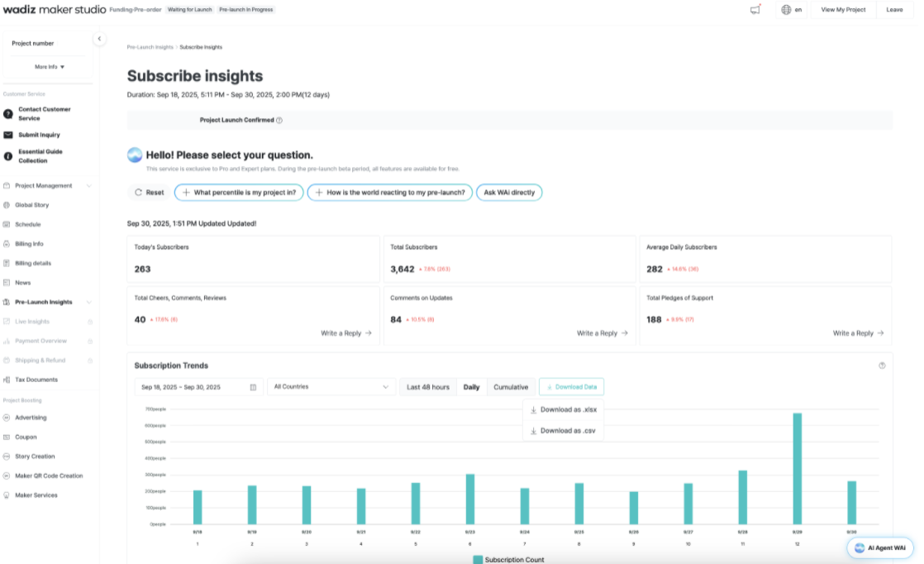Choose Download as .xlsx option

[x=563, y=410]
